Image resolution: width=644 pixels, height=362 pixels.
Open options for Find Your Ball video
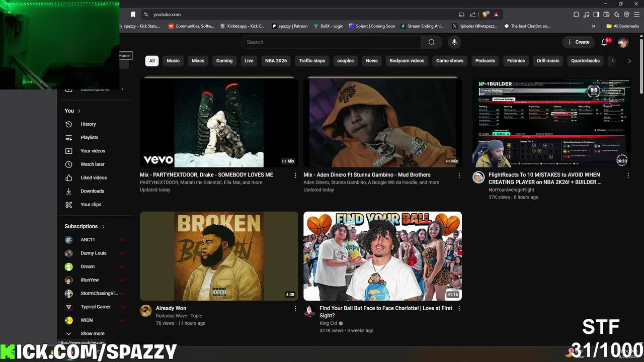coord(459,309)
